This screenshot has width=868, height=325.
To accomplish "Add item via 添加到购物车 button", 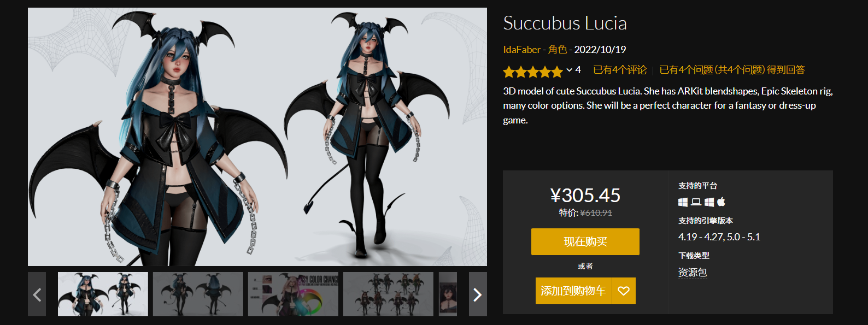I will click(573, 291).
